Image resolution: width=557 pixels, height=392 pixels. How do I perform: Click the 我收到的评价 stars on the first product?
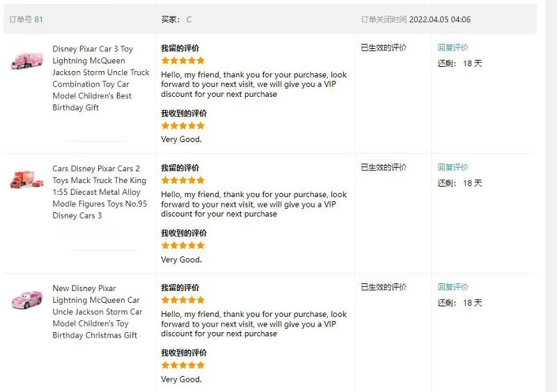click(183, 126)
